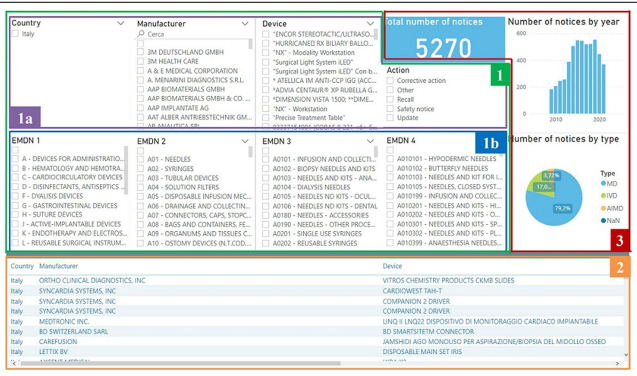637x376 pixels.
Task: Click the CARDIOWEST TAH-T device entry
Action: tap(412, 291)
